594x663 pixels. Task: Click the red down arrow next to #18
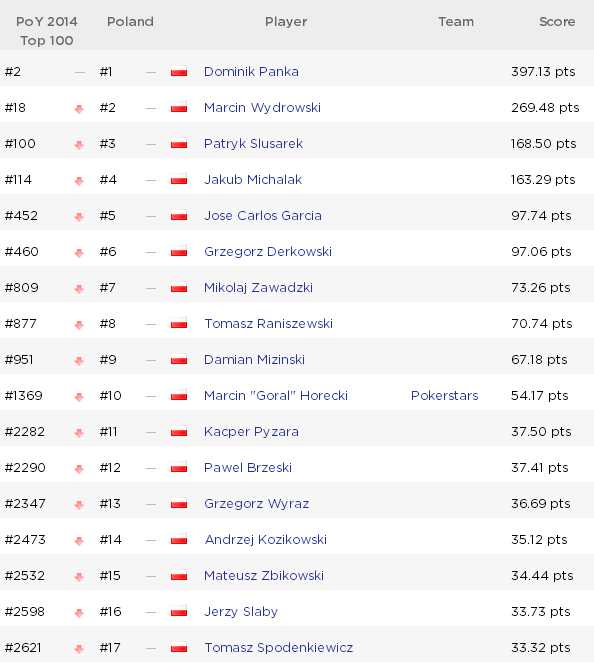(x=79, y=109)
